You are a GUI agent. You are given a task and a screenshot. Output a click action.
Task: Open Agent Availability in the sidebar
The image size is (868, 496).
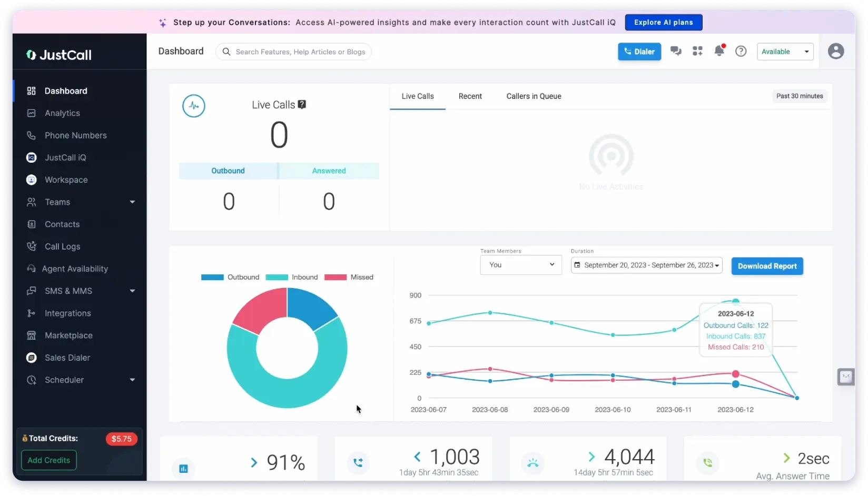click(x=75, y=269)
